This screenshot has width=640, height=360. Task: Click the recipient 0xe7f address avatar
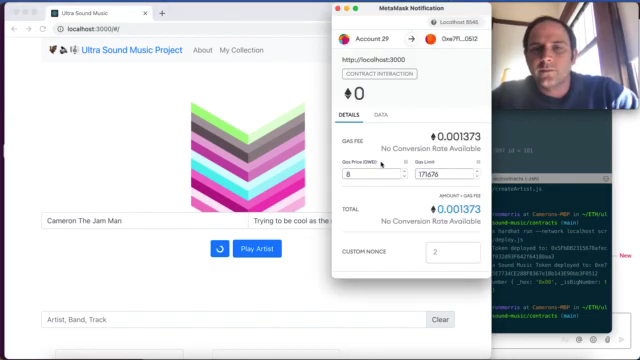431,39
